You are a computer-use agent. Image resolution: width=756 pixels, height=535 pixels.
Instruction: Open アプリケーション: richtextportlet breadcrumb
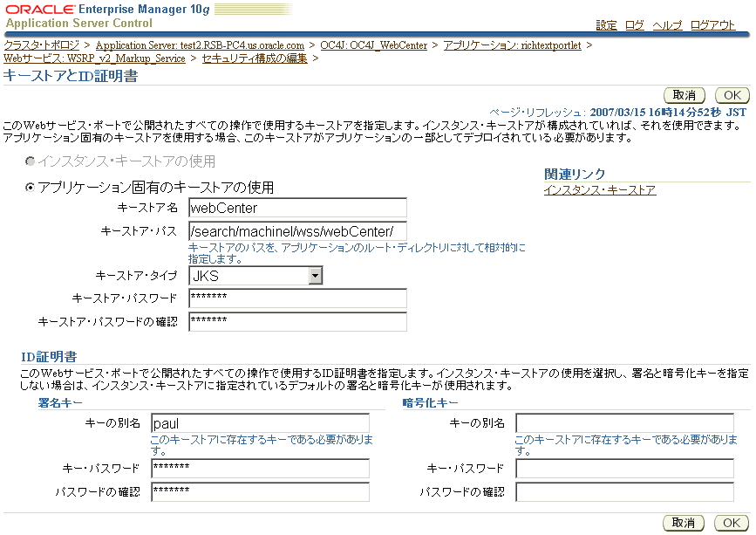[x=512, y=45]
